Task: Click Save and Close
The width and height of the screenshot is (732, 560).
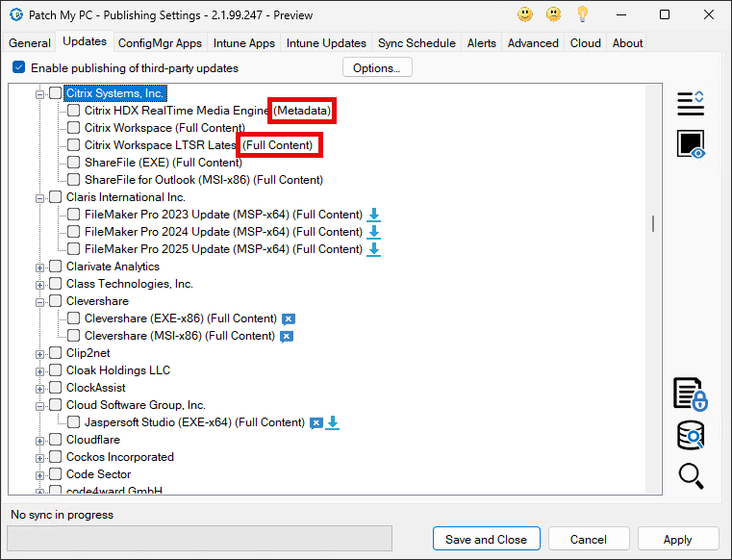Action: [x=486, y=539]
